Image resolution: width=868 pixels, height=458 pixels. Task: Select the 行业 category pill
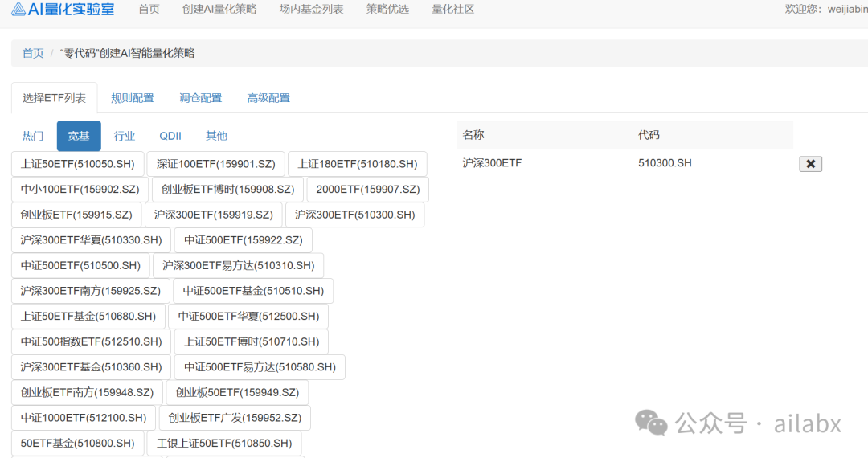tap(124, 136)
